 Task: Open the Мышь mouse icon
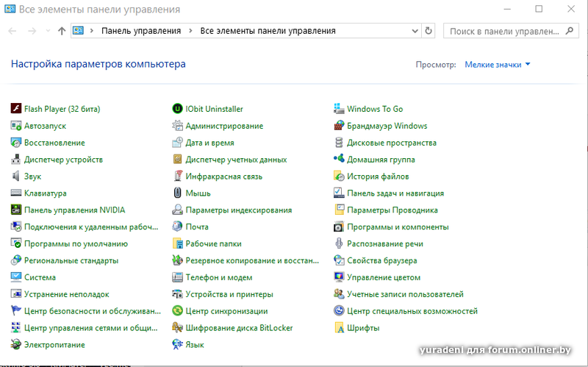(x=177, y=193)
